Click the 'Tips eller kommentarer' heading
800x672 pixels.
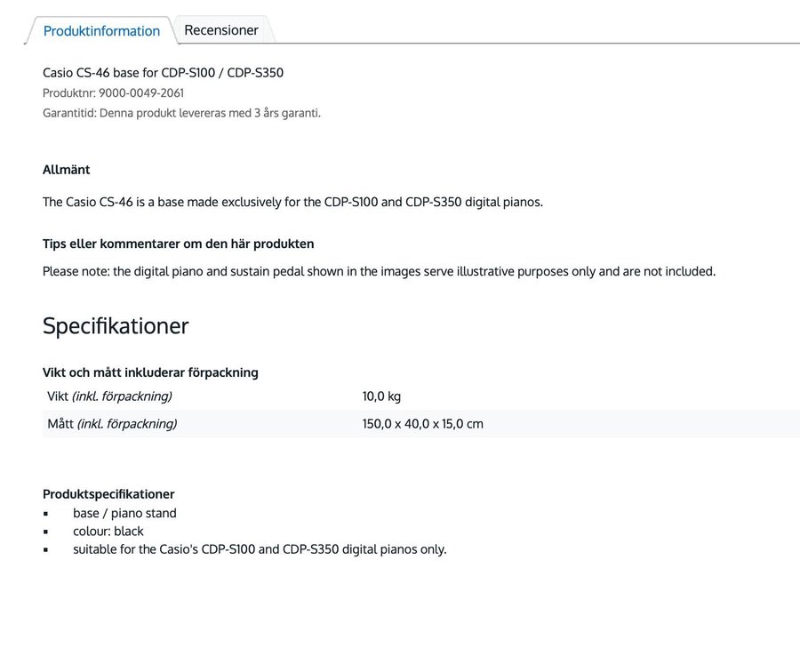178,244
